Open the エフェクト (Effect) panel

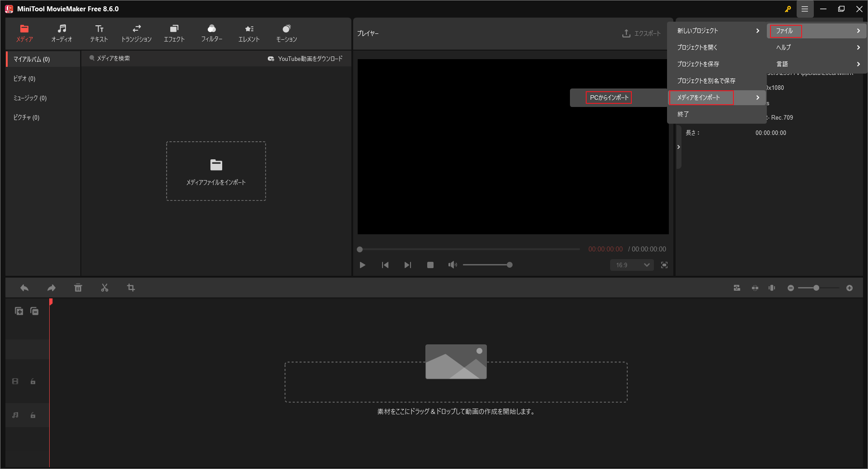coord(174,33)
